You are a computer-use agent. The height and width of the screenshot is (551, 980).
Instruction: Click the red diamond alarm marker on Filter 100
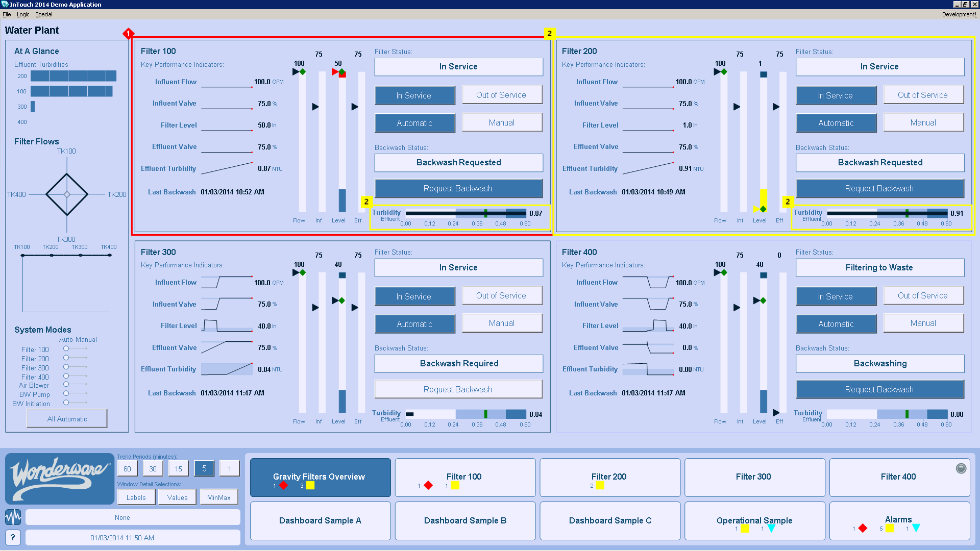[128, 34]
